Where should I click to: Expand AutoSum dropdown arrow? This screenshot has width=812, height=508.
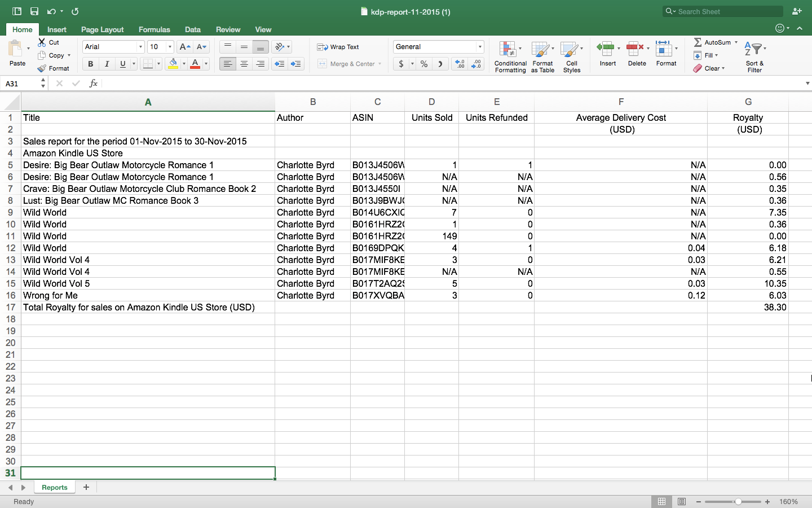click(736, 42)
